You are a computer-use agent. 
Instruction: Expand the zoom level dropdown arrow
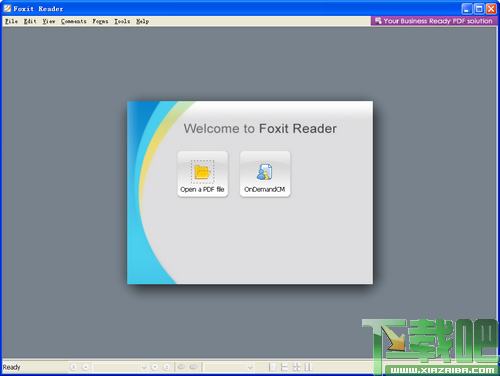coord(250,367)
